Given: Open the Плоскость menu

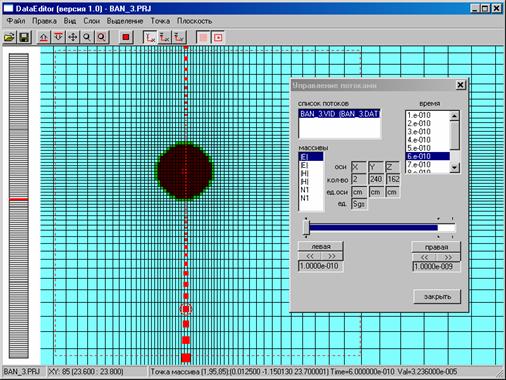Looking at the screenshot, I should 194,21.
